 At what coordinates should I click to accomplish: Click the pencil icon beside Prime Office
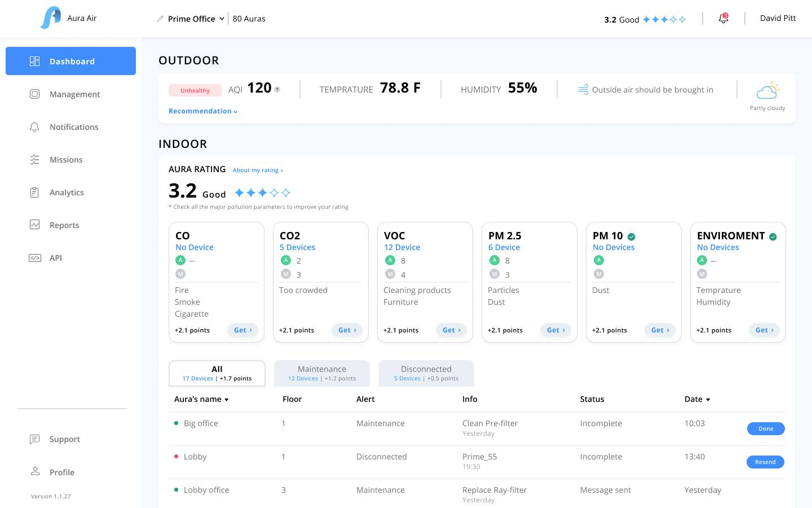click(160, 19)
